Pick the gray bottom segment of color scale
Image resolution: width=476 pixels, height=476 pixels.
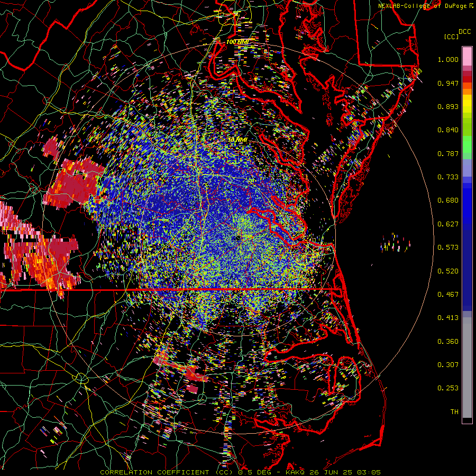click(467, 368)
